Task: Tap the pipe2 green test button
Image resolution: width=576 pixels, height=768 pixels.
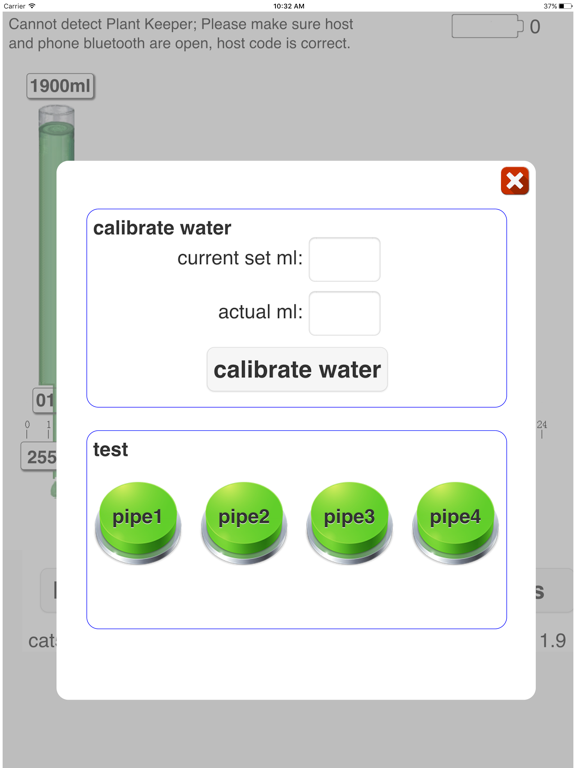Action: coord(244,523)
